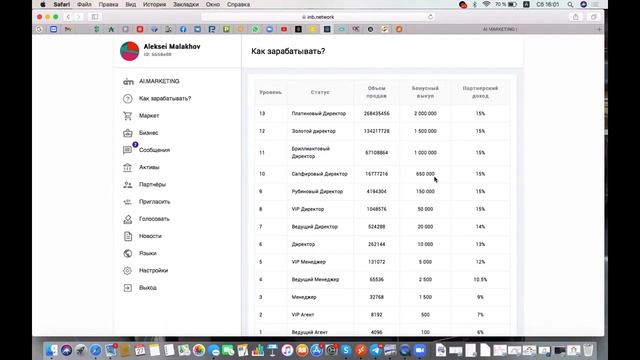
Task: Open the Маркет shopping cart icon
Action: [x=128, y=116]
